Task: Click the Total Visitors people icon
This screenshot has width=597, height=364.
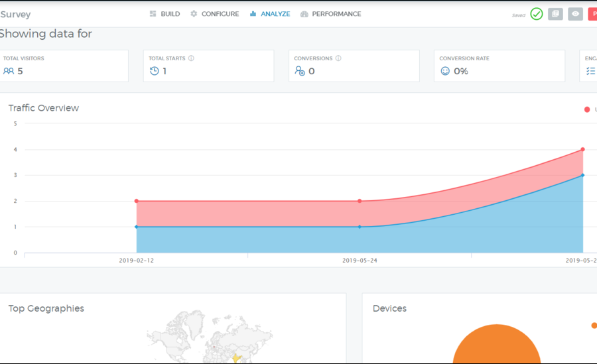Action: (x=9, y=71)
